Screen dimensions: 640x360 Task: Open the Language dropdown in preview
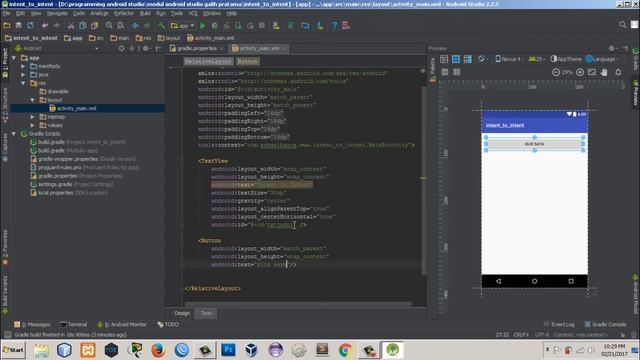pyautogui.click(x=601, y=59)
